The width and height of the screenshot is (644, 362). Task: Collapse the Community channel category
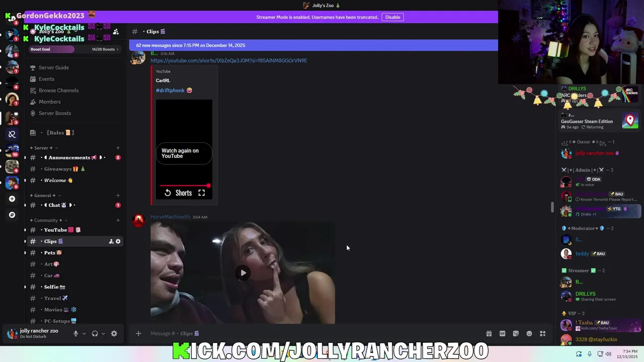(48, 220)
